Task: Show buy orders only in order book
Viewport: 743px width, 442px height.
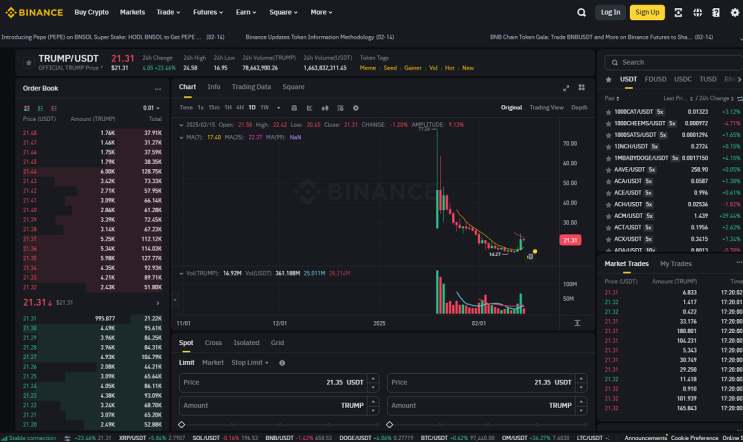Action: pyautogui.click(x=40, y=108)
